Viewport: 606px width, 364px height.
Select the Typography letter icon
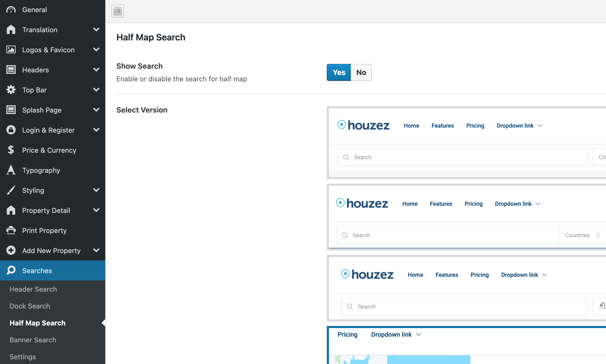(11, 170)
